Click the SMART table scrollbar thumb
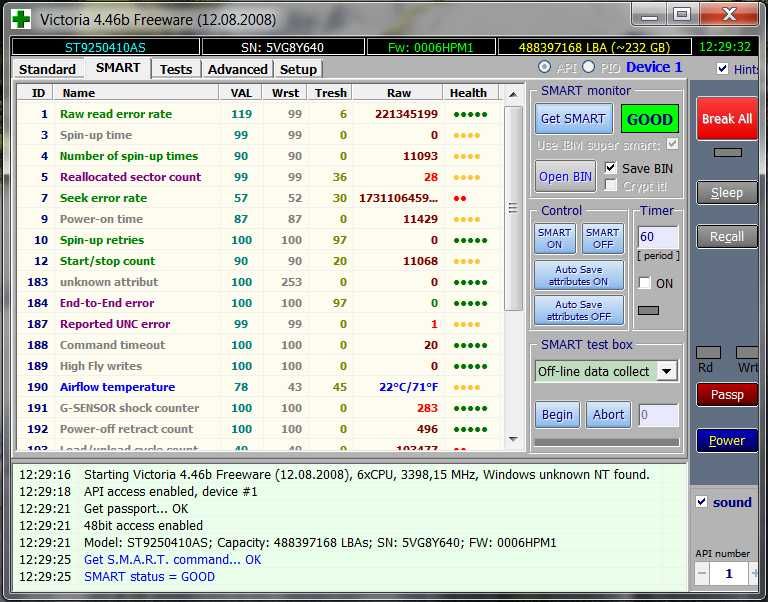 click(x=513, y=208)
